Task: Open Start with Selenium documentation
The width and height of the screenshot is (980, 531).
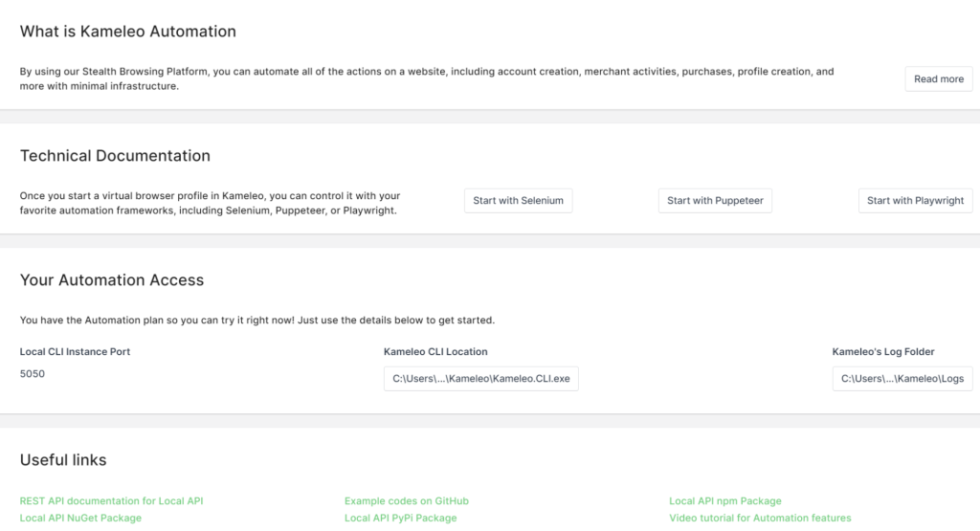Action: pos(518,201)
